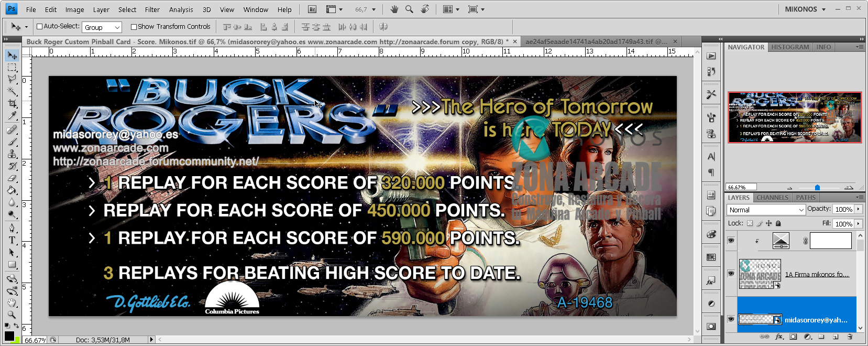
Task: Toggle lock transparent pixels
Action: [x=750, y=223]
